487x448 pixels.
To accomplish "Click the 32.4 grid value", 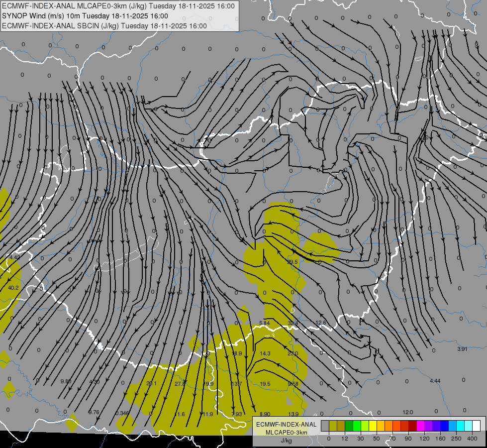I will point(292,323).
